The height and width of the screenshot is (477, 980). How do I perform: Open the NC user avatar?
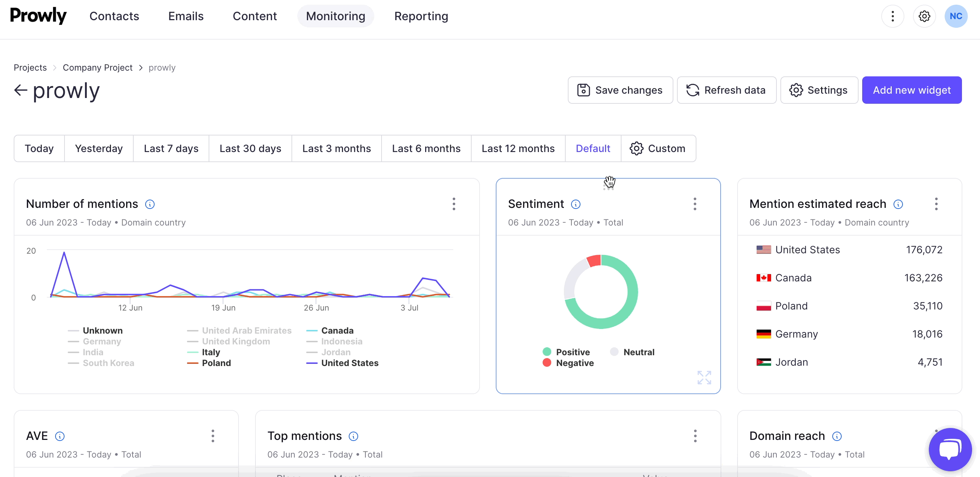coord(955,16)
